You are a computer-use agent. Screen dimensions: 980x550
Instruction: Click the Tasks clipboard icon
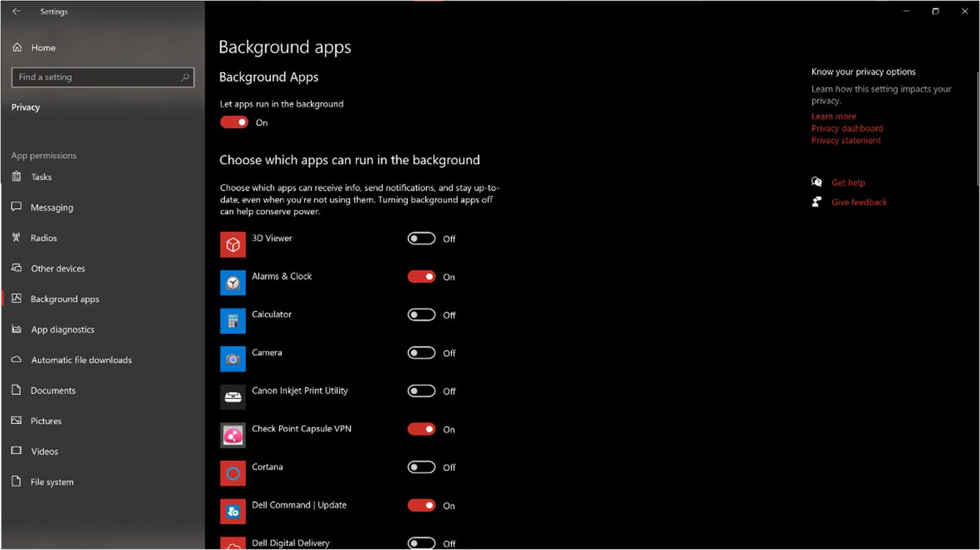click(17, 176)
